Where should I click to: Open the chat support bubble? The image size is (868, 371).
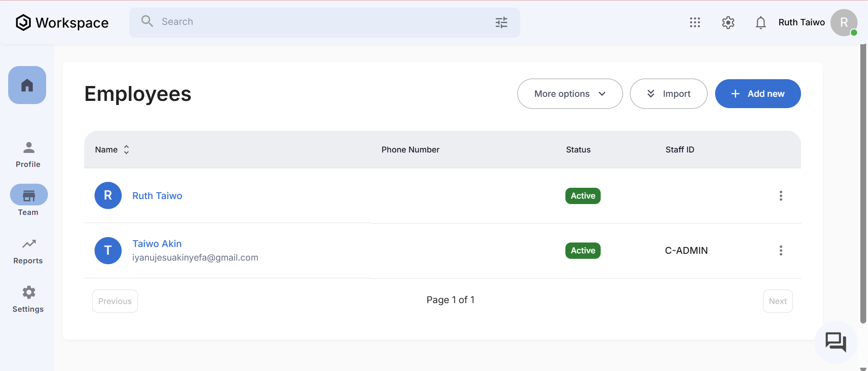(x=835, y=342)
